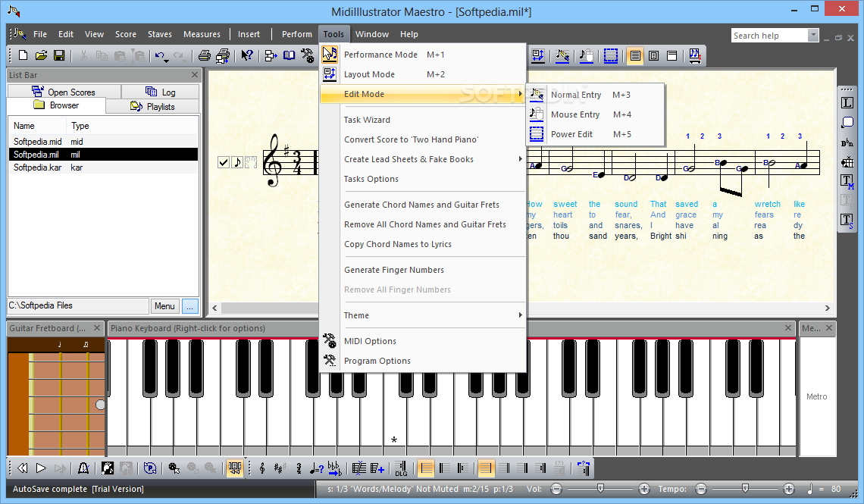
Task: Click the key signature sharps icon
Action: point(280,468)
